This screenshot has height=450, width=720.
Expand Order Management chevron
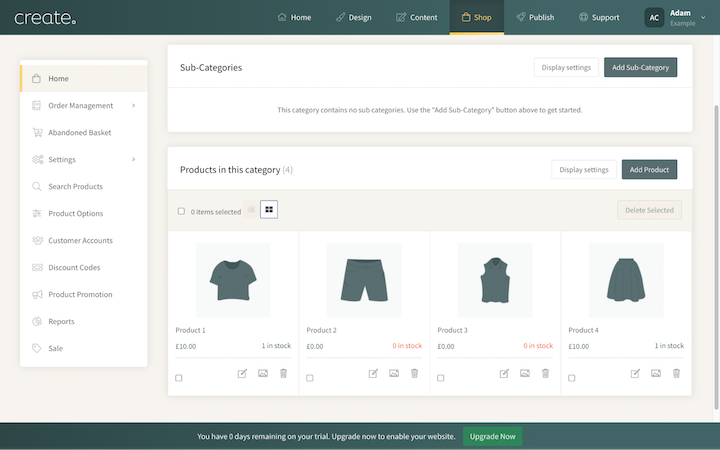(x=134, y=106)
